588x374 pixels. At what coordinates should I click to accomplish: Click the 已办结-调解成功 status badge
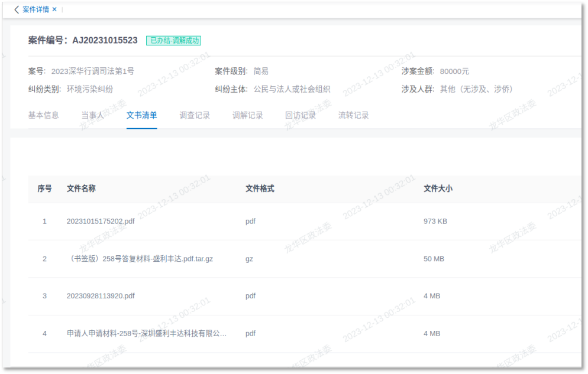(x=174, y=41)
